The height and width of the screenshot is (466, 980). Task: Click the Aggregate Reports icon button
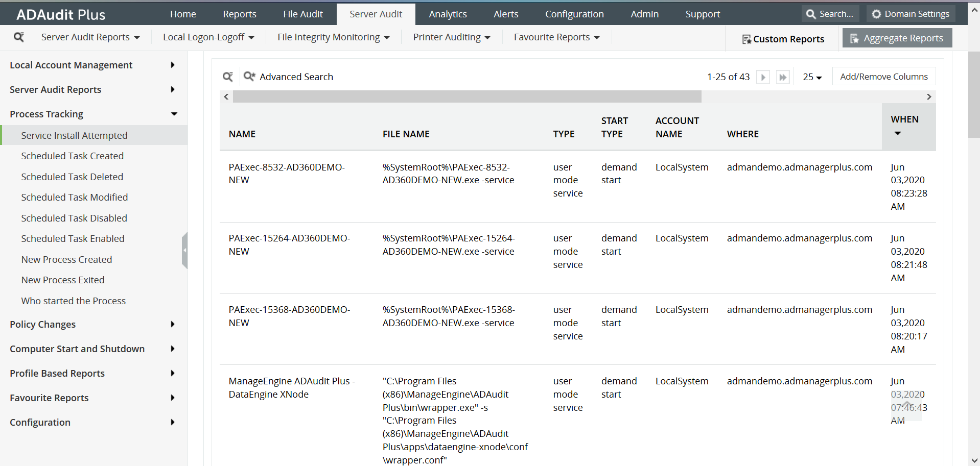pos(854,38)
